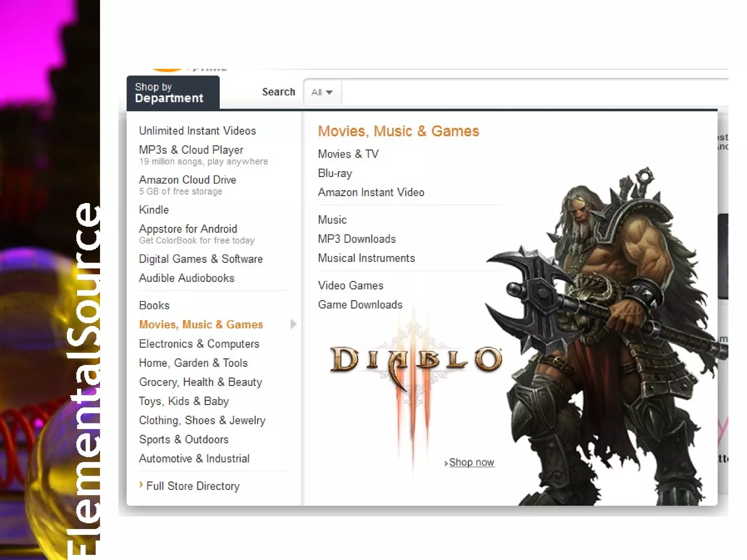Select Unlimited Instant Videos
Screen dimensions: 747x560
tap(197, 131)
